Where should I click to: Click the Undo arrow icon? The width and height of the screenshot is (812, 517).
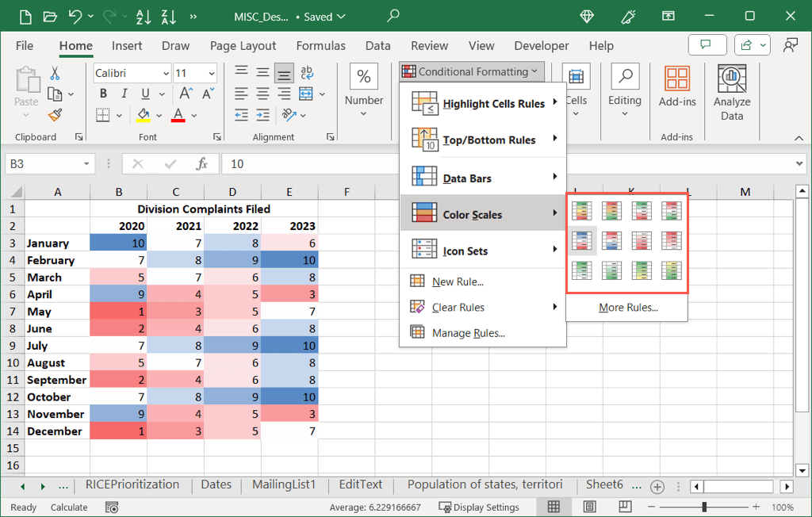pos(75,17)
